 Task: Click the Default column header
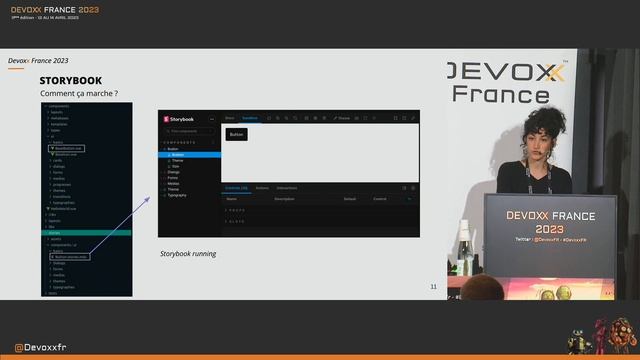click(x=350, y=199)
